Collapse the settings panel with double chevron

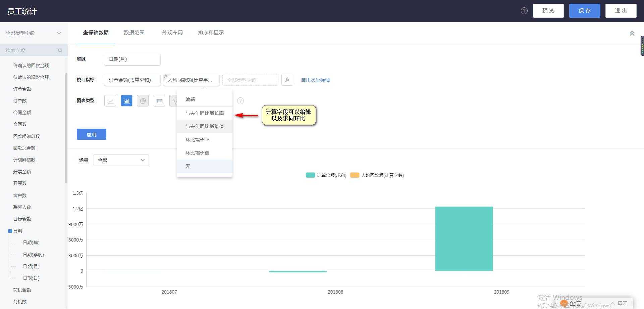pyautogui.click(x=632, y=33)
